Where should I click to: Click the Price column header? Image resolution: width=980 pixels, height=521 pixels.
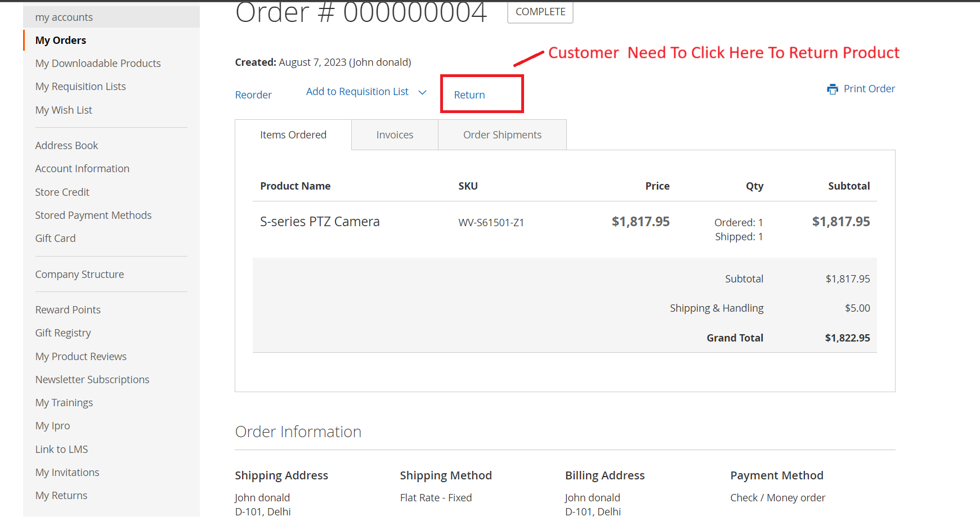[657, 186]
